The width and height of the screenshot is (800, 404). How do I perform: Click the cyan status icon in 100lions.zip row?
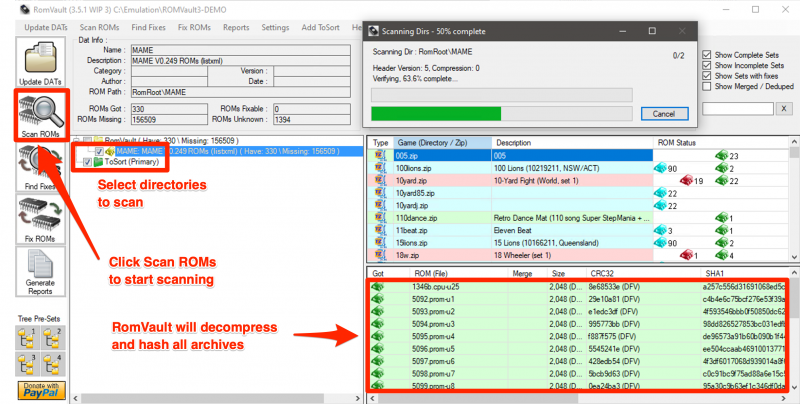click(660, 168)
